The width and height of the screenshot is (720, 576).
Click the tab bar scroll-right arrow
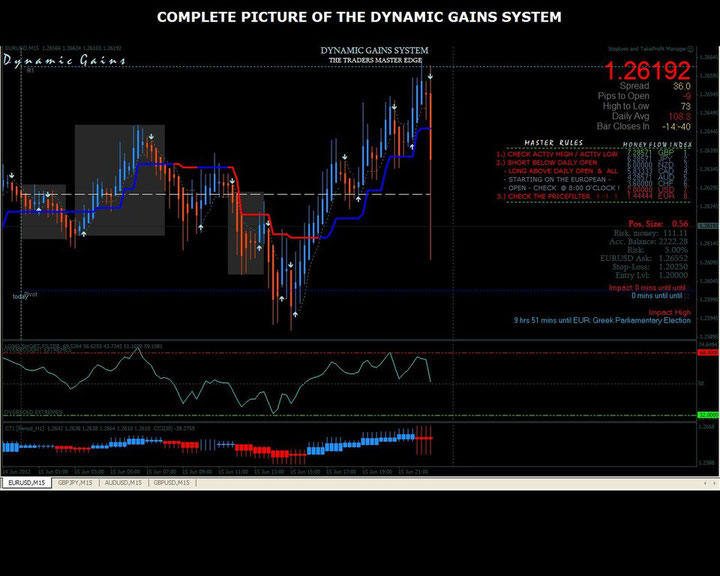[714, 483]
